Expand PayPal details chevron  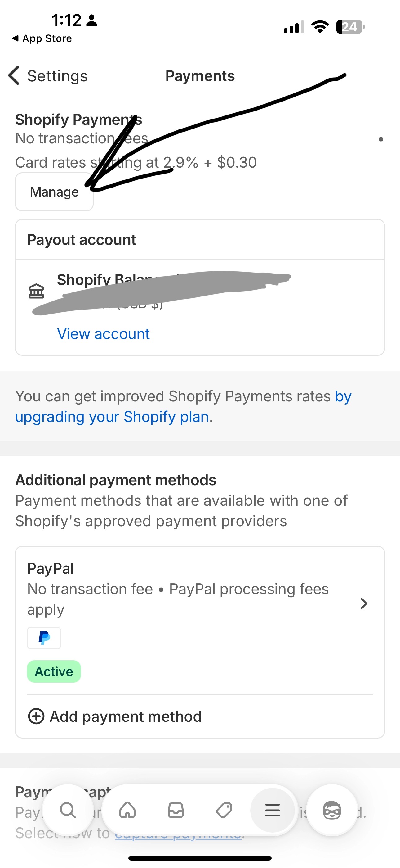(x=364, y=604)
